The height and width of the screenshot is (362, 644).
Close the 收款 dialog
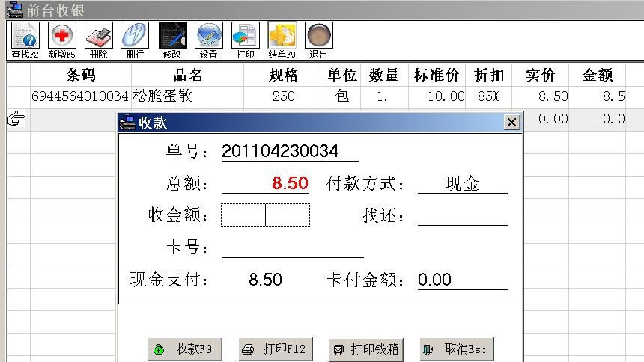511,123
